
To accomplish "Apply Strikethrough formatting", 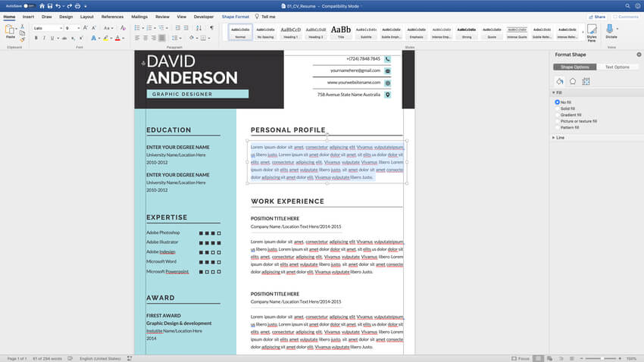I will 64,38.
